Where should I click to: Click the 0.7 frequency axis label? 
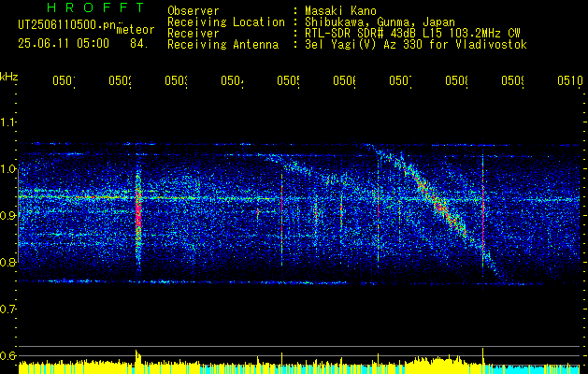point(7,309)
